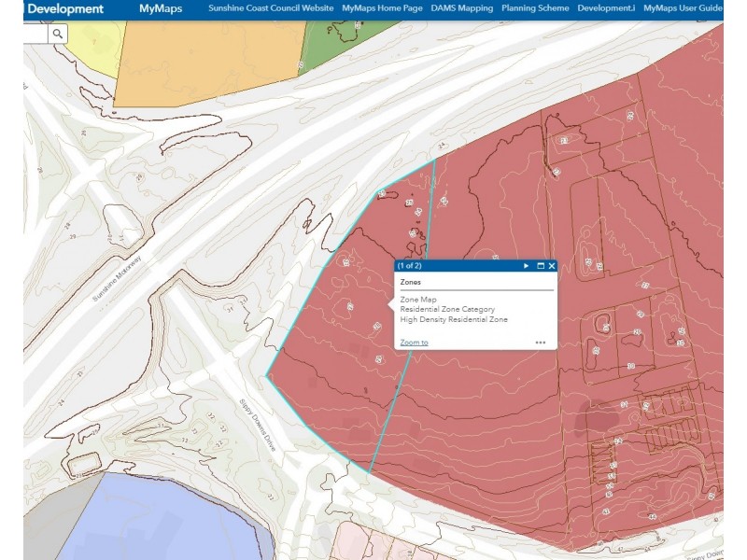Image resolution: width=747 pixels, height=560 pixels.
Task: Go to MyMaps Home Page
Action: coord(382,8)
